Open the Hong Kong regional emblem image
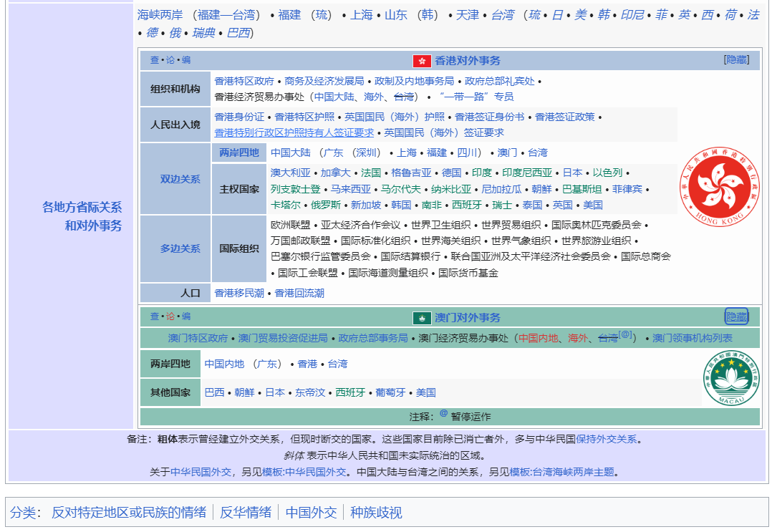772x532 pixels. 719,186
